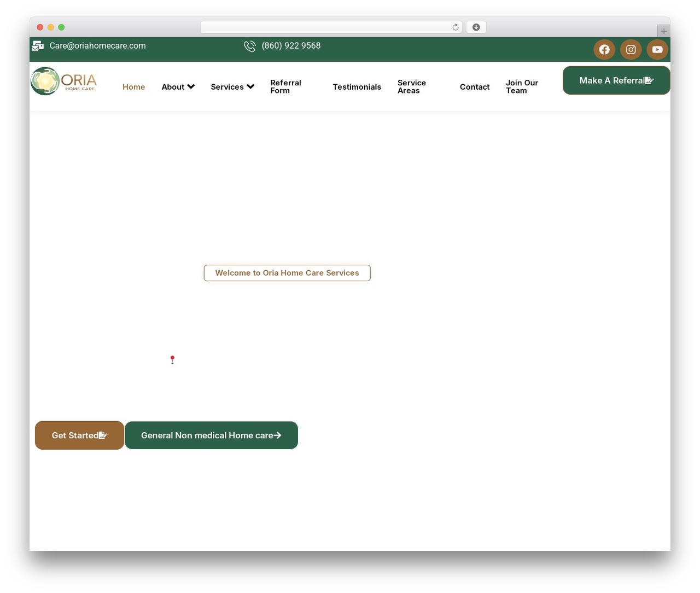Viewport: 700px width, 593px height.
Task: Click the Welcome to Oria Home Care Services badge
Action: point(287,273)
